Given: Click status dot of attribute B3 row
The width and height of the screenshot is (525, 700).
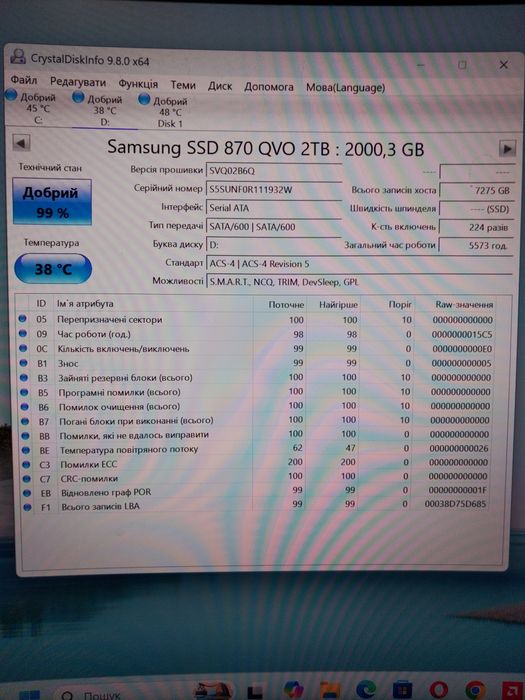Looking at the screenshot, I should click(24, 378).
